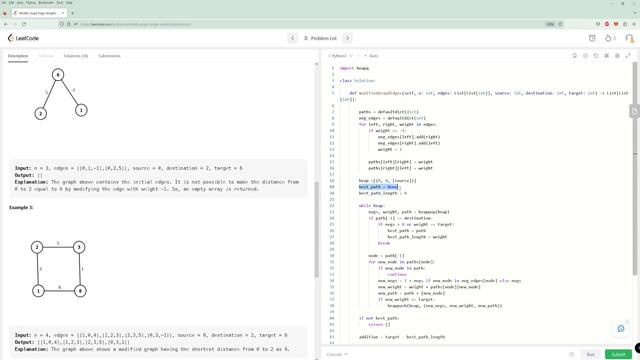Open the Solutions tab
640x360 pixels.
(x=76, y=56)
